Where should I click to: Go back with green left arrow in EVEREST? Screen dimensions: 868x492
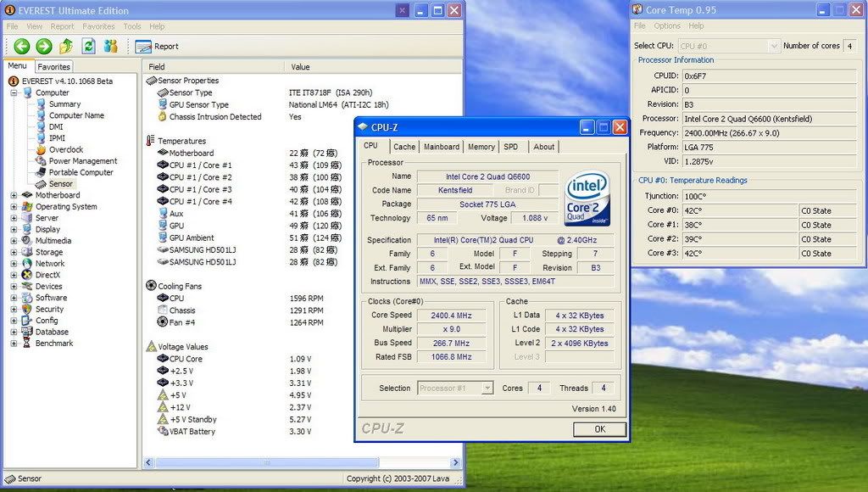click(x=21, y=47)
